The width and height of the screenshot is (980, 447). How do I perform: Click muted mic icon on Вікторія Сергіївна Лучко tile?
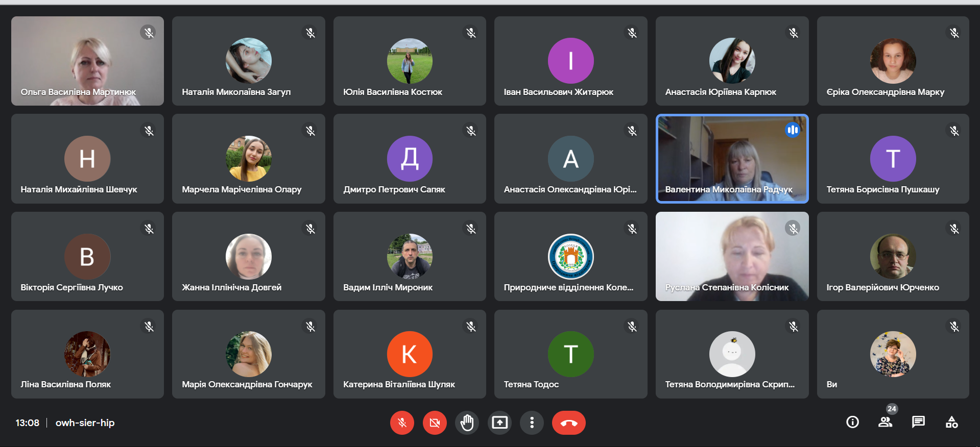pos(148,229)
